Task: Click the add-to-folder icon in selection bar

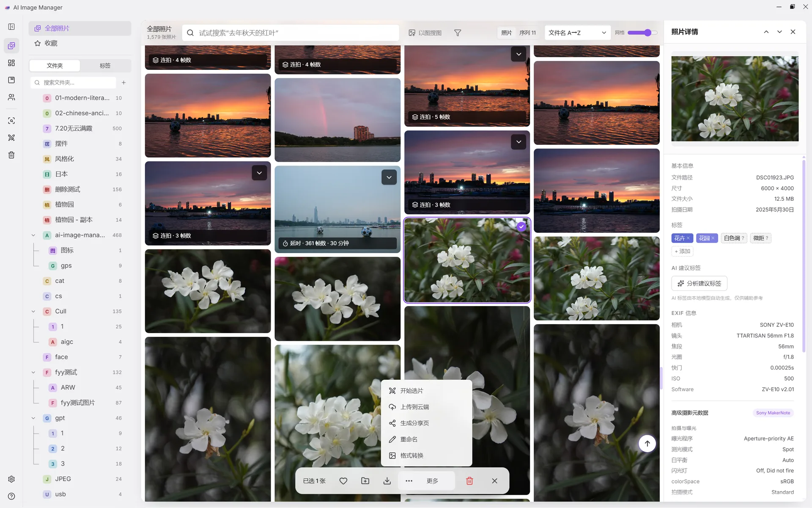Action: point(365,481)
